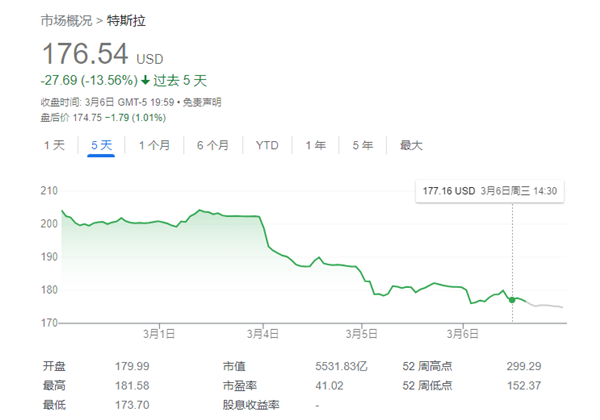
Task: Switch to the 1 天 tab
Action: [54, 145]
